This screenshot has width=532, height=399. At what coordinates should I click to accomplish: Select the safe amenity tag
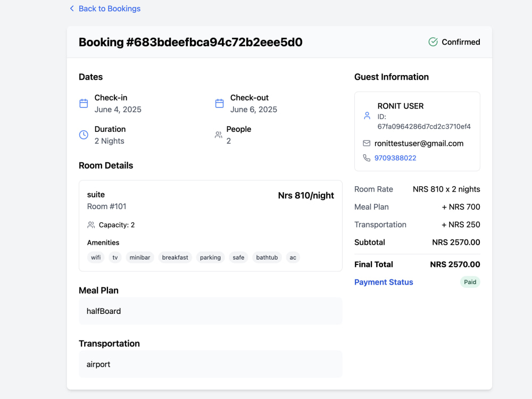click(x=238, y=257)
